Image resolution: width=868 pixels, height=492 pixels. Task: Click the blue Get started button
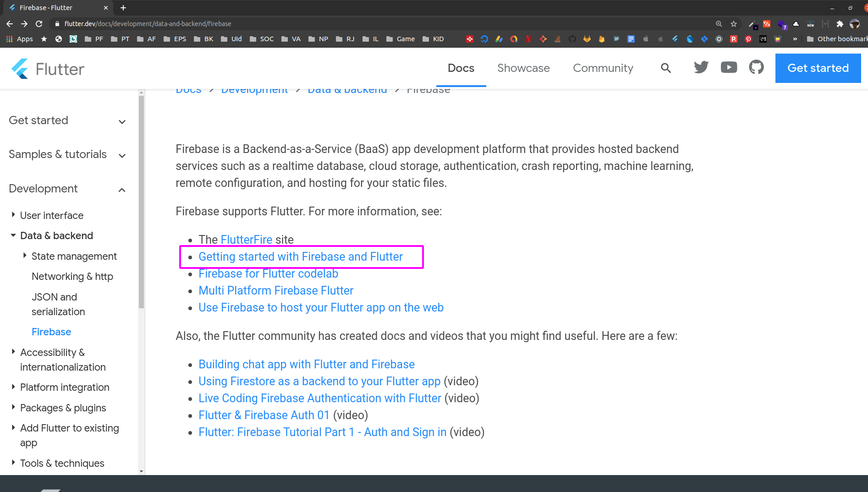[x=818, y=68]
